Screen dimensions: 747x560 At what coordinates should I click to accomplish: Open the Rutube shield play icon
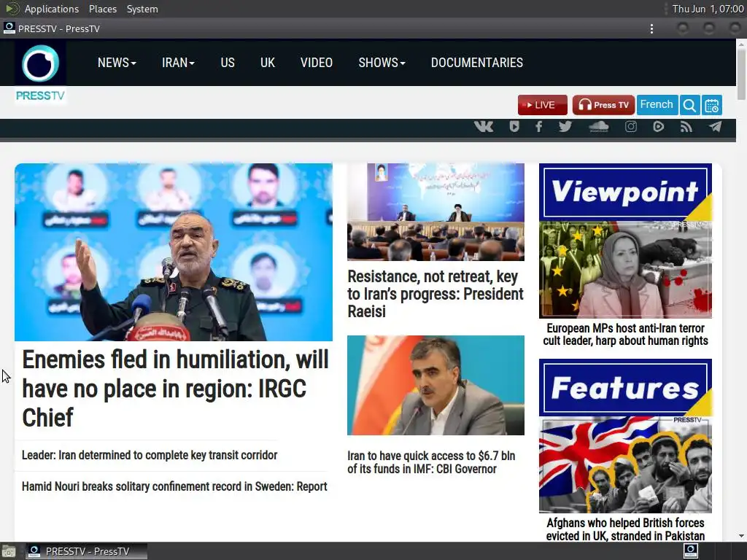pyautogui.click(x=514, y=126)
